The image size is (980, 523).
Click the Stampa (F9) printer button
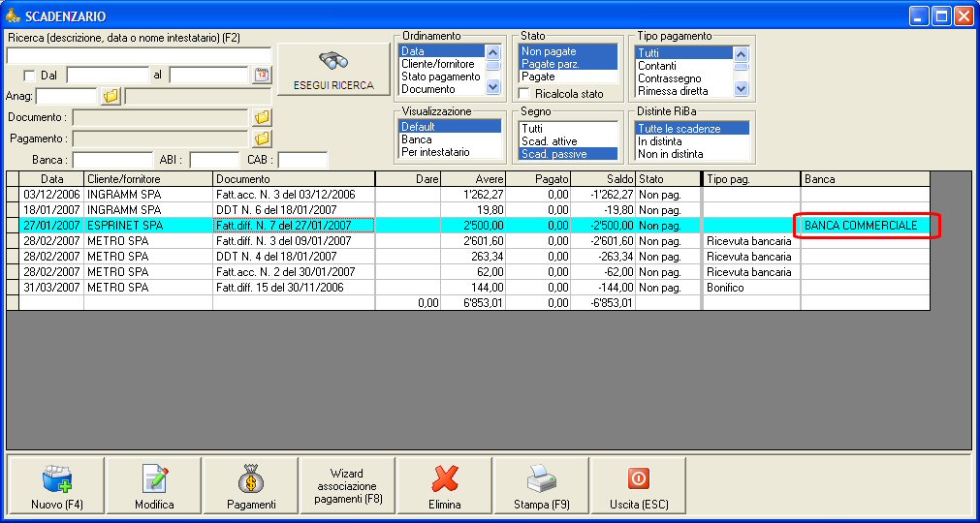point(541,485)
